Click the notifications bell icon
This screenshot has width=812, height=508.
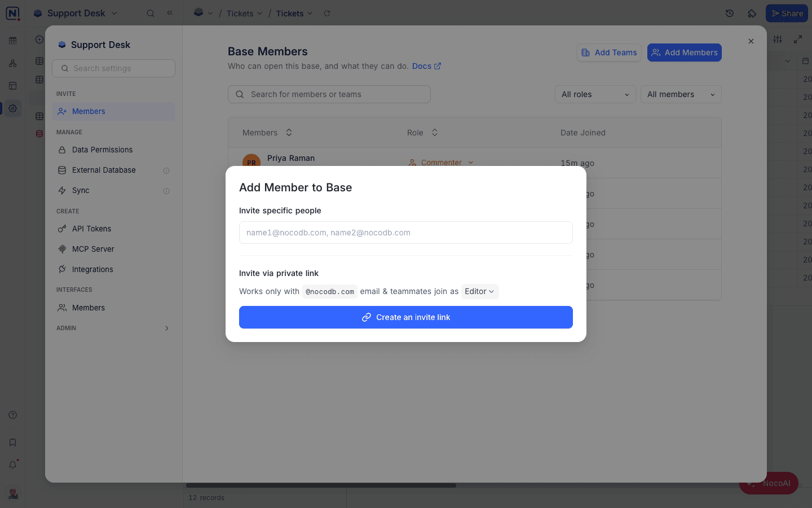click(x=12, y=465)
